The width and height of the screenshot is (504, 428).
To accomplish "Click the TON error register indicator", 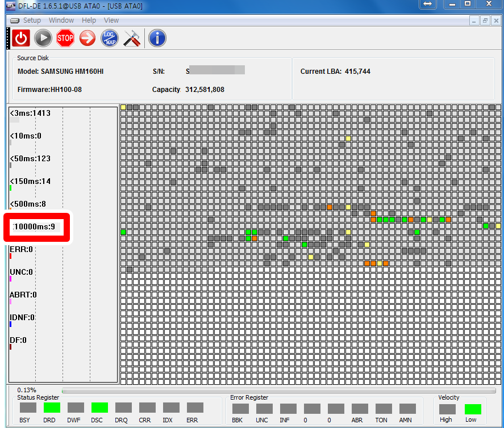I will click(x=384, y=409).
